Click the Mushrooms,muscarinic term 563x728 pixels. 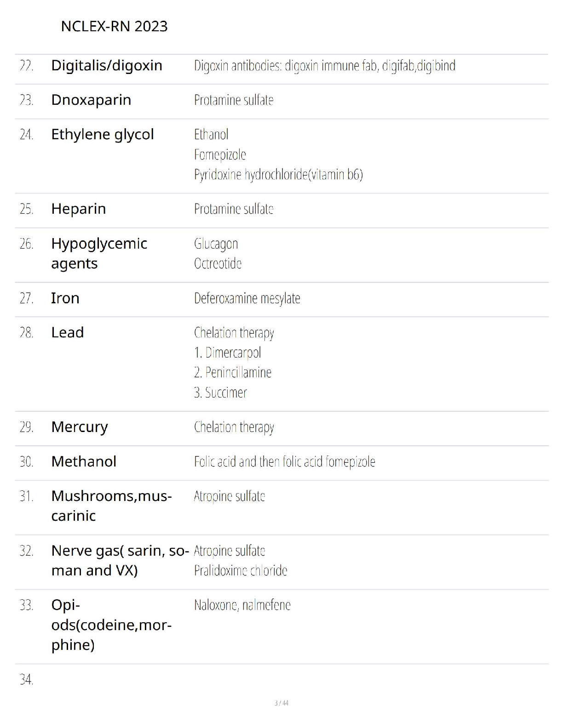pyautogui.click(x=111, y=506)
